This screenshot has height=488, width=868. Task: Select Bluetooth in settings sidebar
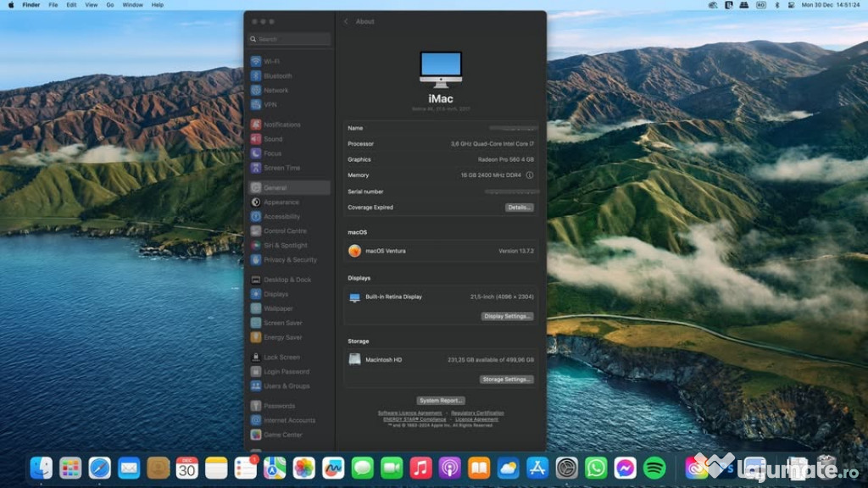click(x=277, y=76)
